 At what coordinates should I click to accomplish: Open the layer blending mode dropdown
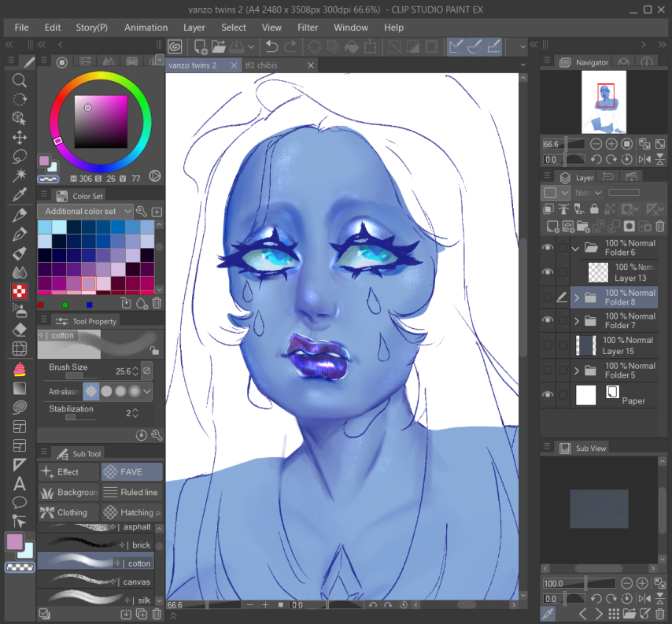click(x=588, y=193)
